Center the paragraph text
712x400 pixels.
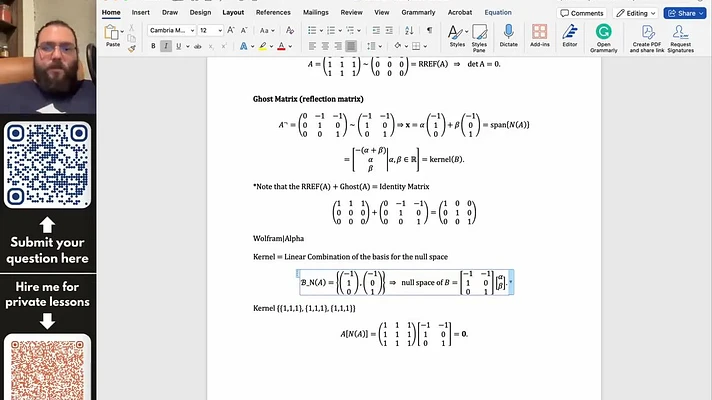(x=325, y=46)
